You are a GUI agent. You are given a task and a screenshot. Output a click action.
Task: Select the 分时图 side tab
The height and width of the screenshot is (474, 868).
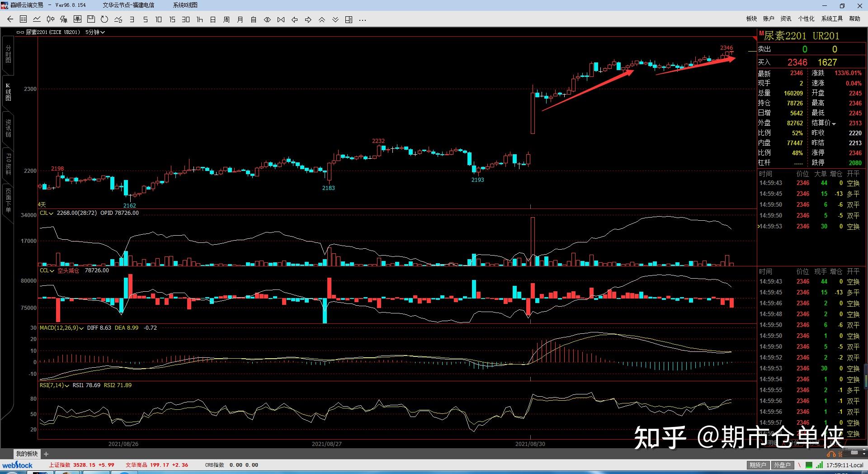[x=8, y=54]
